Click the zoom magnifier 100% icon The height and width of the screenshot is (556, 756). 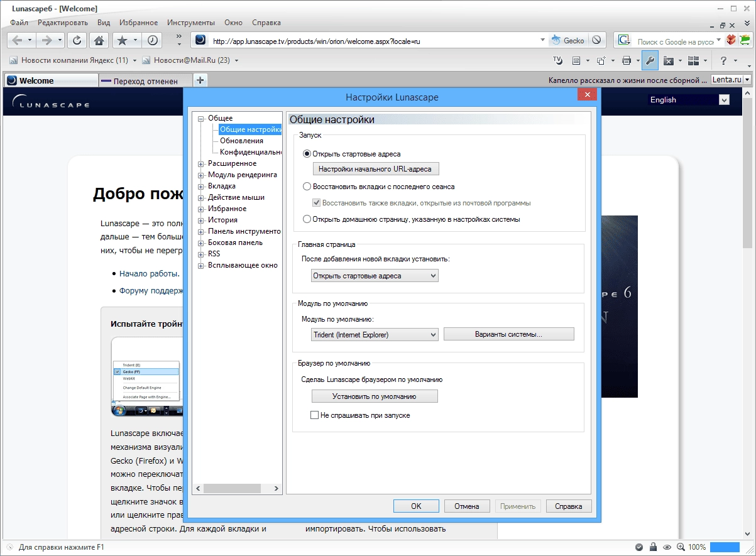click(x=681, y=547)
